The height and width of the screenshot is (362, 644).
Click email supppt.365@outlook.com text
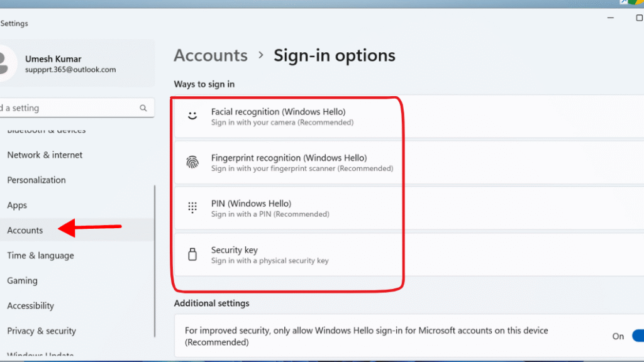pyautogui.click(x=70, y=69)
